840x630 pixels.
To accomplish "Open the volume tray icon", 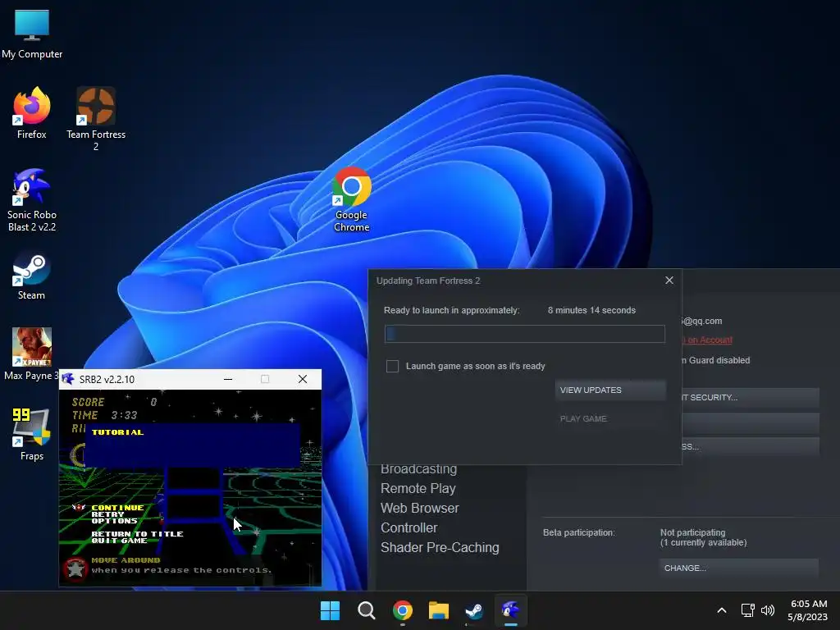I will coord(768,610).
